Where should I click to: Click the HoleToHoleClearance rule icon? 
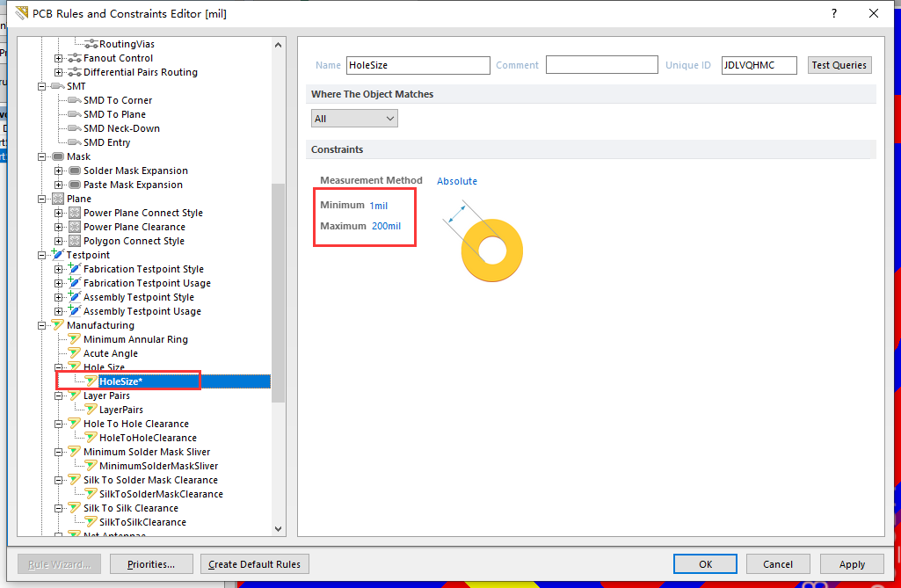(x=91, y=438)
